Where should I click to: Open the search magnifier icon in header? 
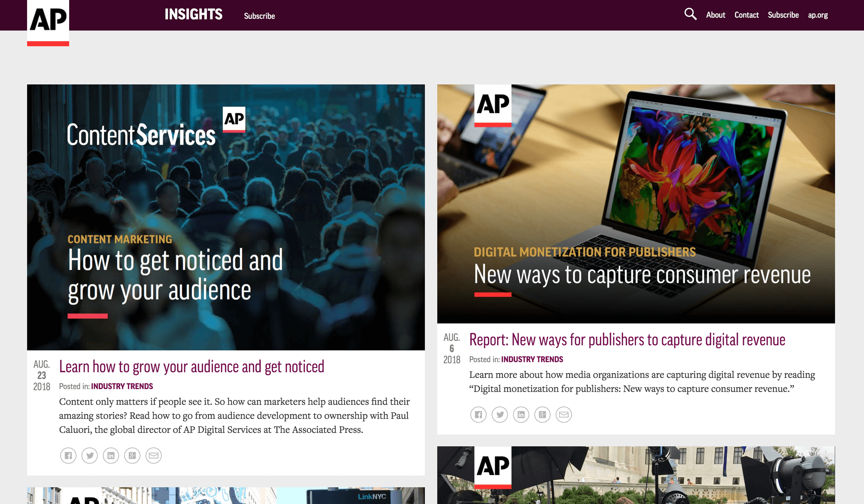click(690, 14)
